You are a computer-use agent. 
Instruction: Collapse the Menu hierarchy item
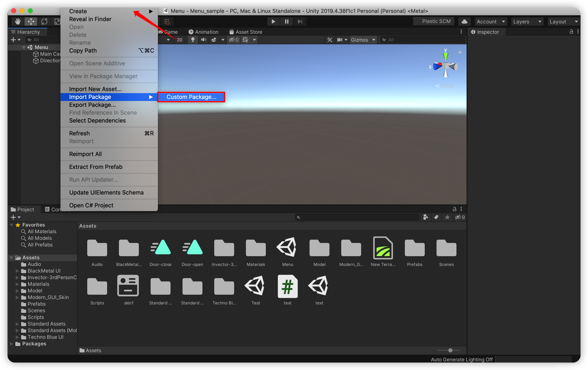(x=24, y=47)
